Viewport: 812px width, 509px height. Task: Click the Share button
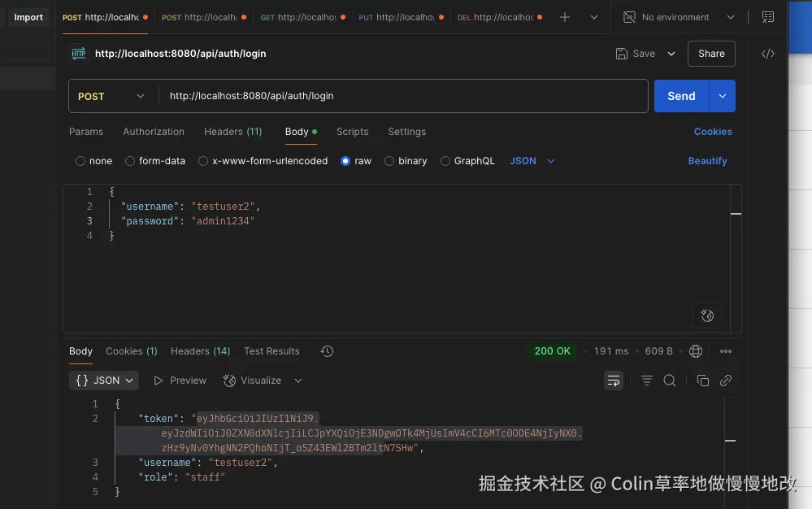711,54
